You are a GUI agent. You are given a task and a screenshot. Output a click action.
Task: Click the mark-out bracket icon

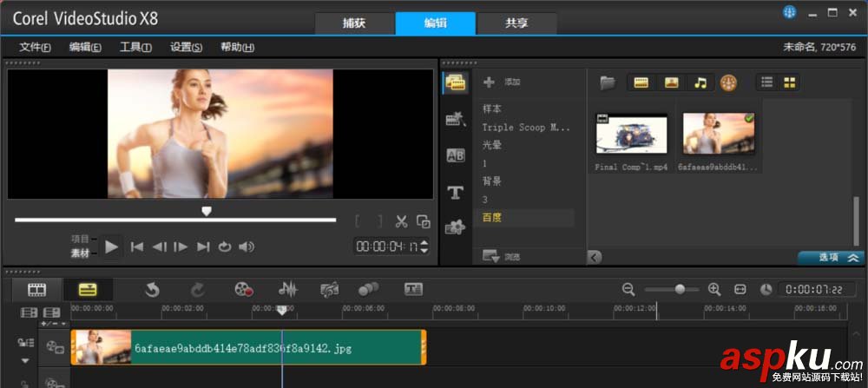coord(380,221)
